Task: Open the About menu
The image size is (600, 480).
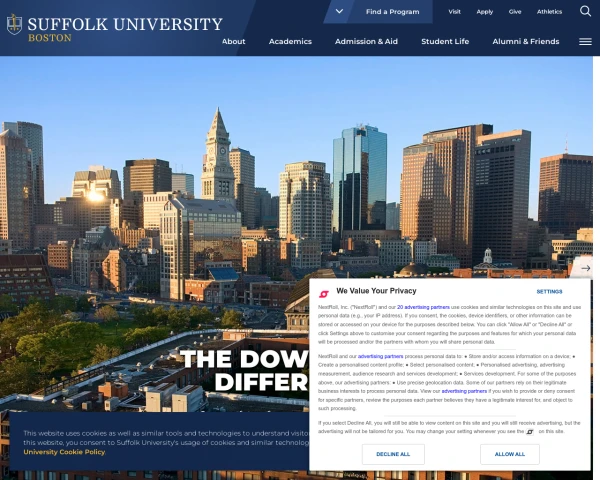Action: (x=233, y=41)
